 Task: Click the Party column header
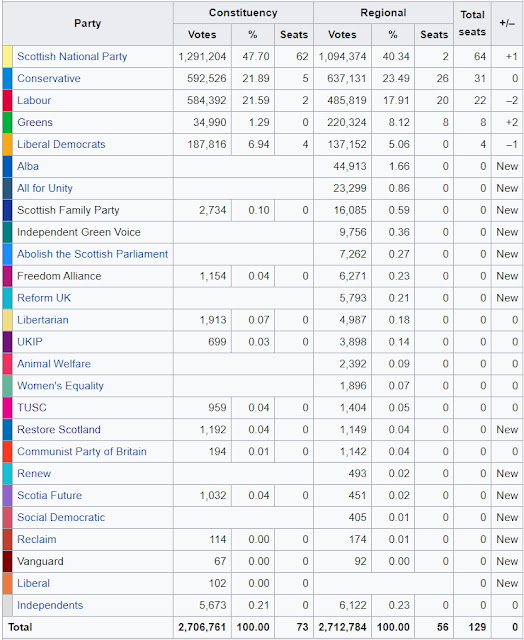(88, 23)
